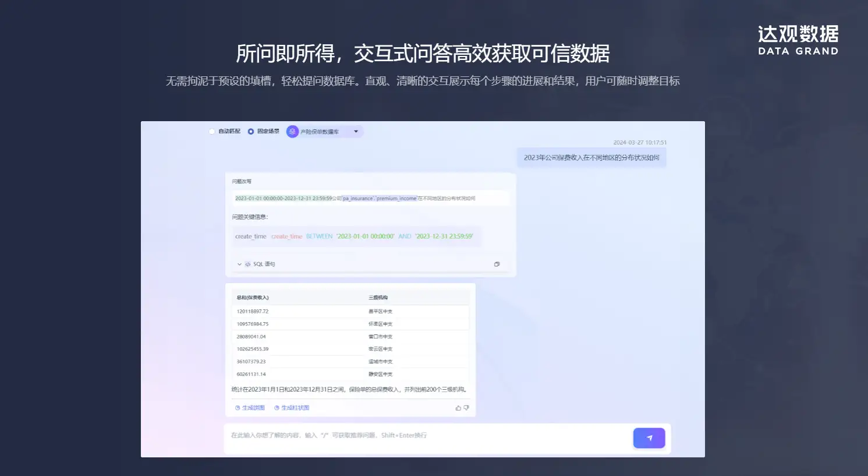The height and width of the screenshot is (476, 868).
Task: Click the 生成柱状图 link
Action: coord(296,407)
